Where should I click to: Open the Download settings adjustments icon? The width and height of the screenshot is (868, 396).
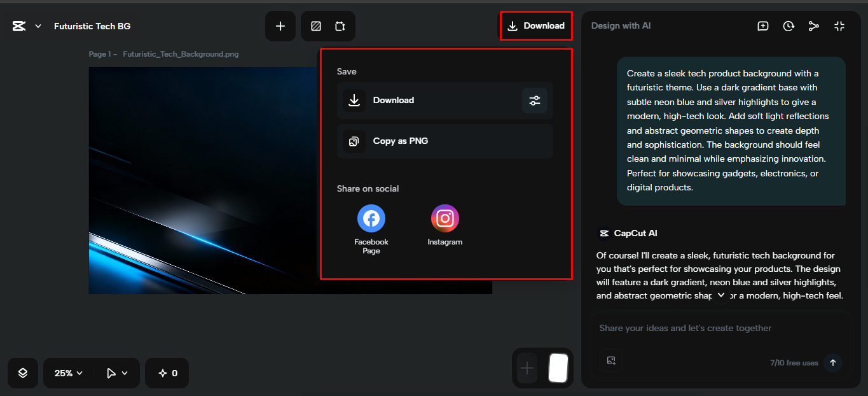click(534, 101)
